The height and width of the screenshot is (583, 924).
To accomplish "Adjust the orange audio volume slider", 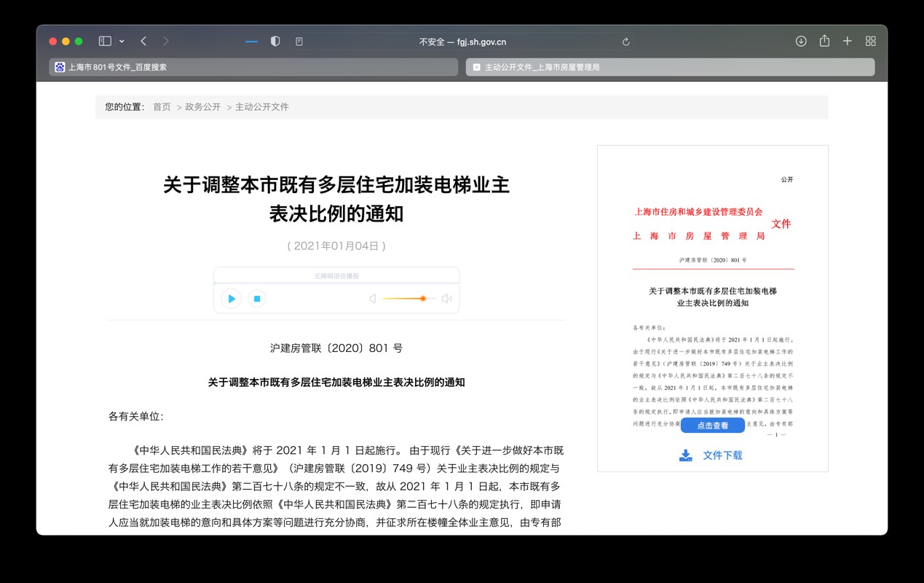I will [422, 299].
